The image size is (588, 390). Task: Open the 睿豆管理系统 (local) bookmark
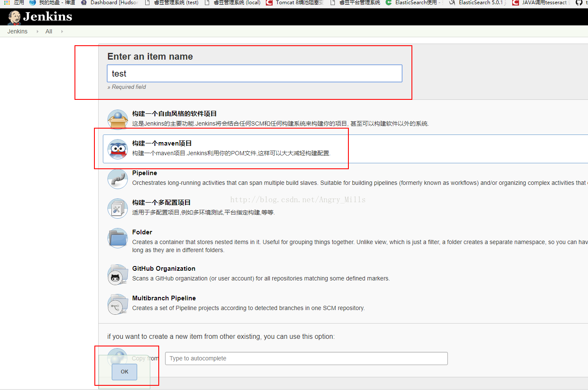[x=232, y=3]
